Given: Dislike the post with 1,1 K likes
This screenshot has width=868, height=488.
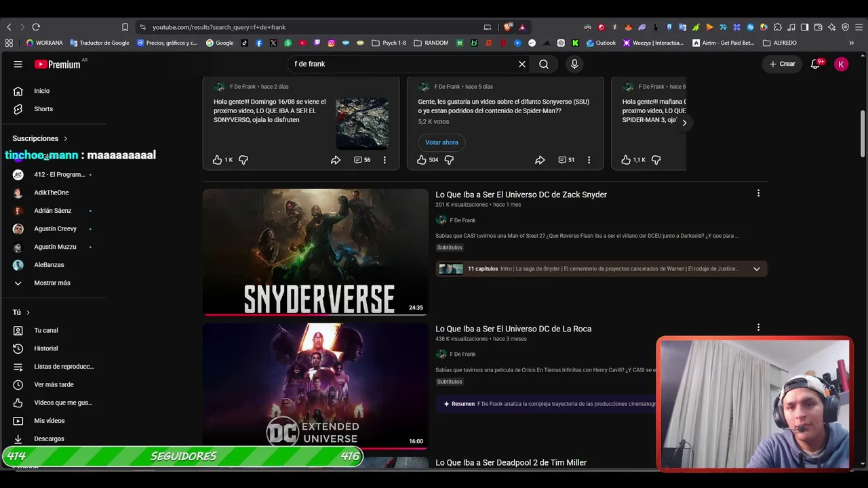Looking at the screenshot, I should [x=656, y=160].
